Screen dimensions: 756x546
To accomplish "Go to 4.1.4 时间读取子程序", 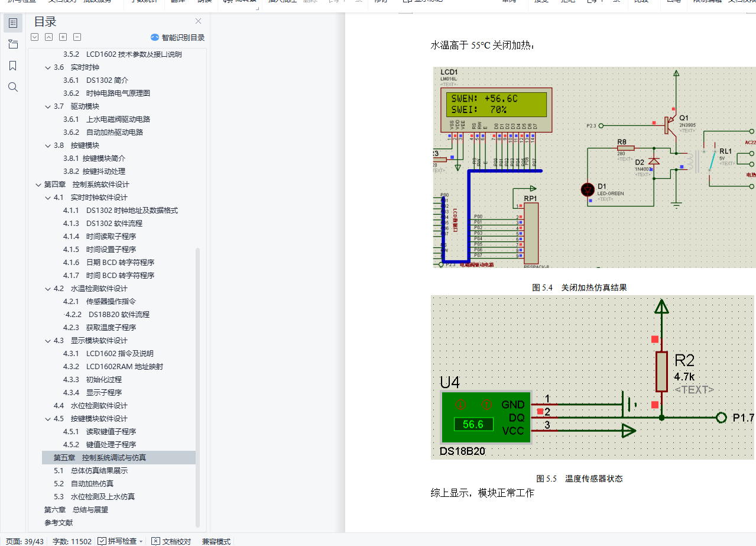I will 99,237.
